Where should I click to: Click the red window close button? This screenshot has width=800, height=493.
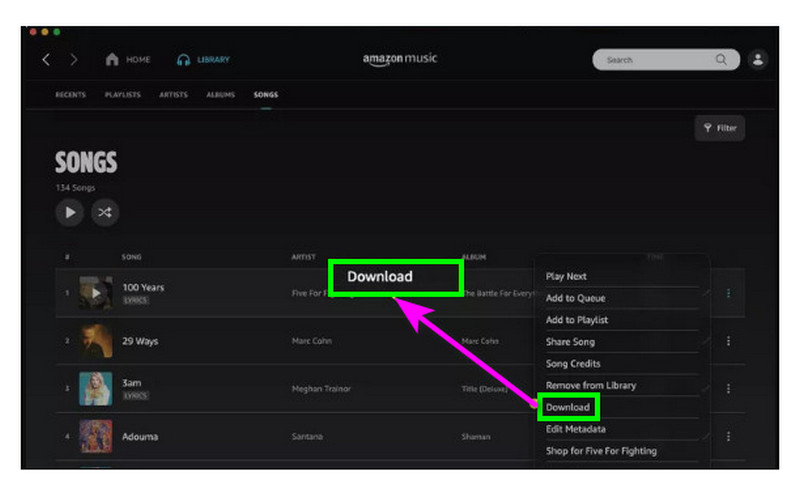[33, 32]
